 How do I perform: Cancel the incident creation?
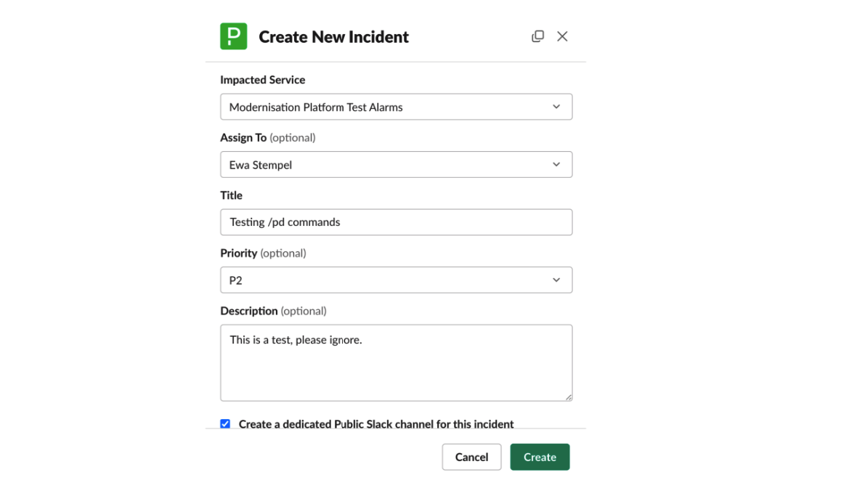[471, 457]
